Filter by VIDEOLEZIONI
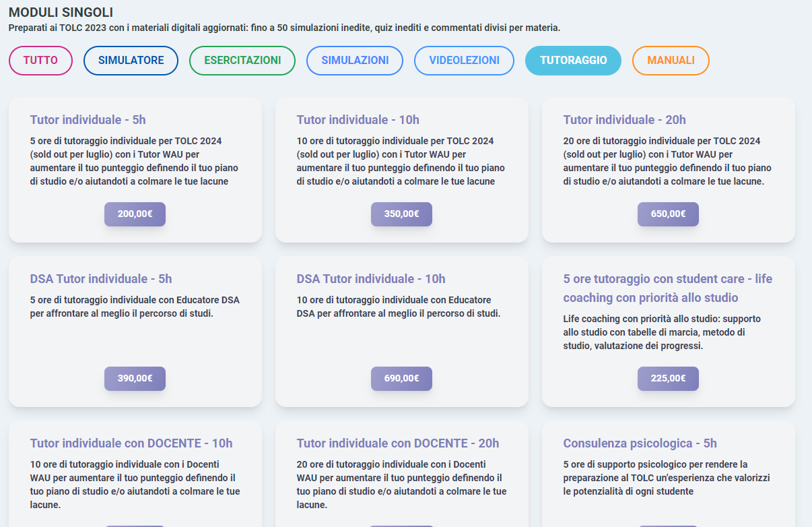Image resolution: width=812 pixels, height=527 pixels. pyautogui.click(x=464, y=60)
